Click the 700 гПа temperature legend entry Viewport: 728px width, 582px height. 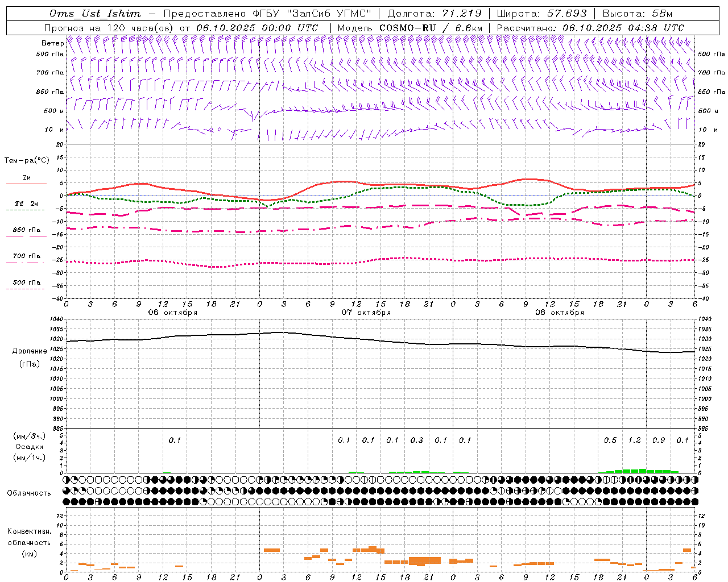click(x=26, y=258)
